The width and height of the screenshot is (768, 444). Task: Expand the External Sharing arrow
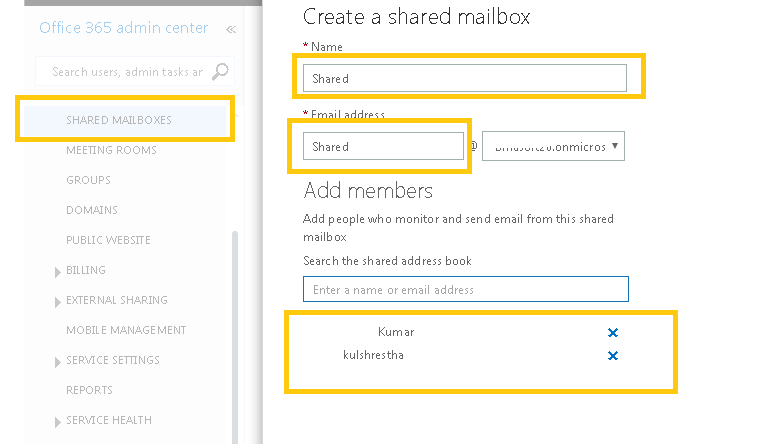tap(57, 302)
